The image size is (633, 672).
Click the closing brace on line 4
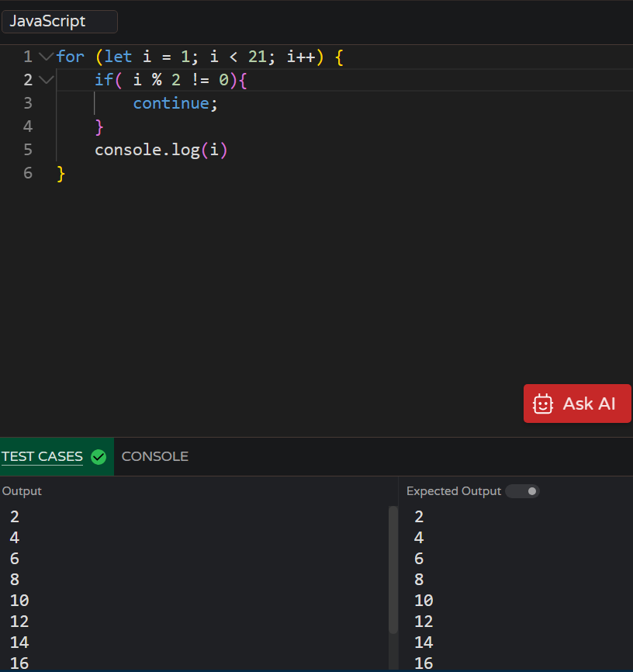(x=99, y=126)
